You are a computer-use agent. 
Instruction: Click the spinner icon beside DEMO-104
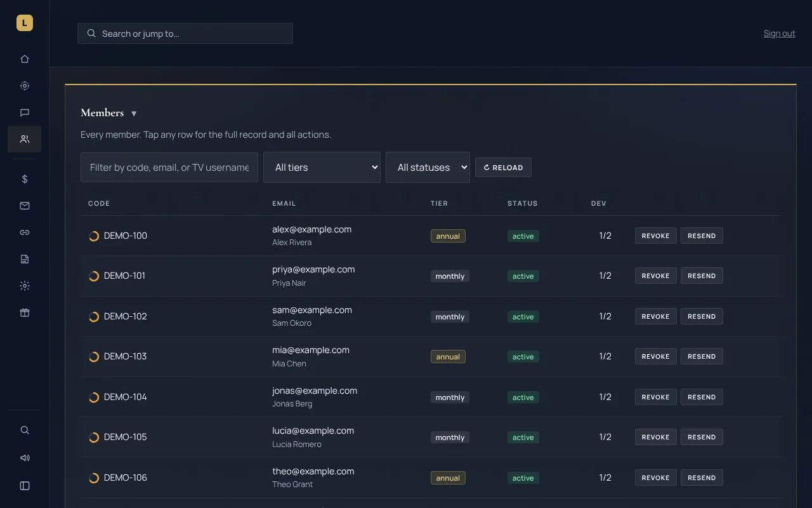[94, 398]
